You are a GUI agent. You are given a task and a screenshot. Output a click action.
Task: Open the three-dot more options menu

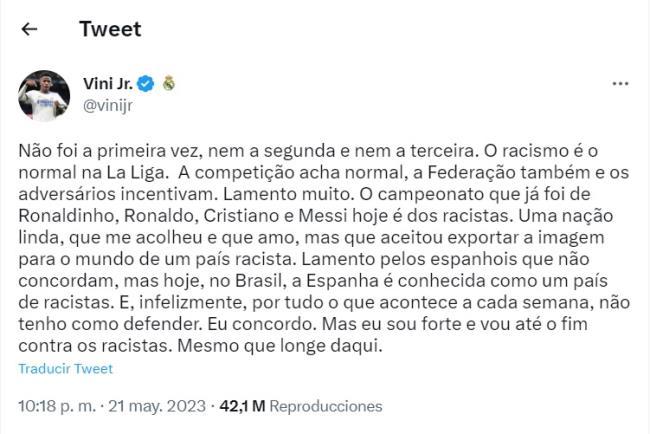(x=620, y=84)
